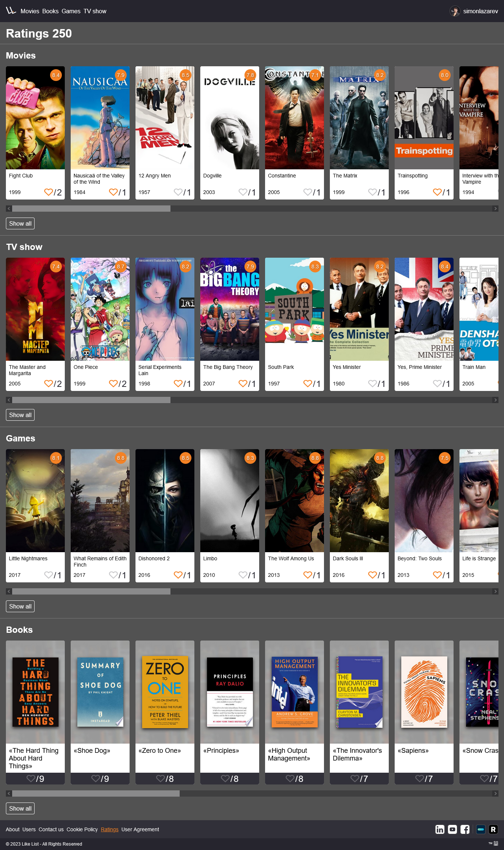This screenshot has height=850, width=504.
Task: Click Yes Minister heart icon
Action: 372,383
